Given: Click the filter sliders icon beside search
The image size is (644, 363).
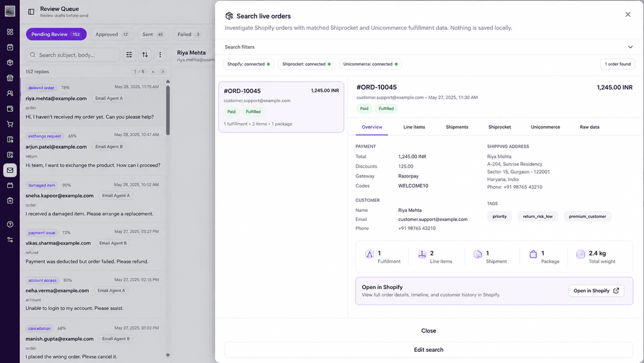Looking at the screenshot, I should pos(129,55).
